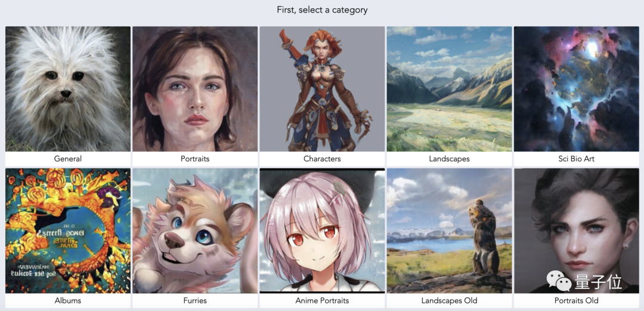Click the Landscapes category label

(x=450, y=159)
